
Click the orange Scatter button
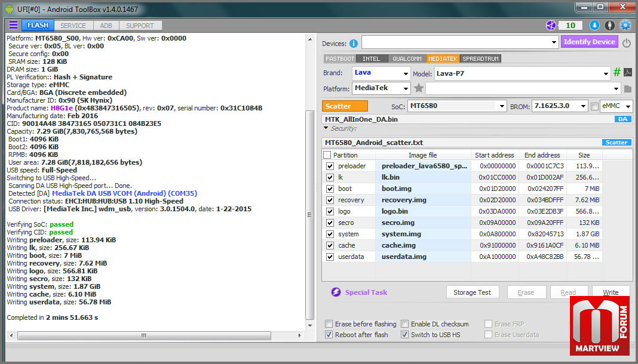click(345, 106)
